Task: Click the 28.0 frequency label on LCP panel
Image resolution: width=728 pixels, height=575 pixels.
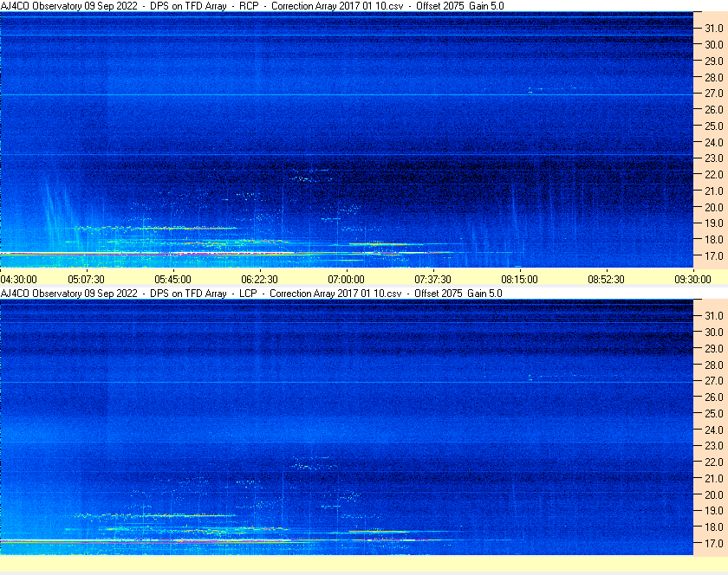Action: [714, 365]
